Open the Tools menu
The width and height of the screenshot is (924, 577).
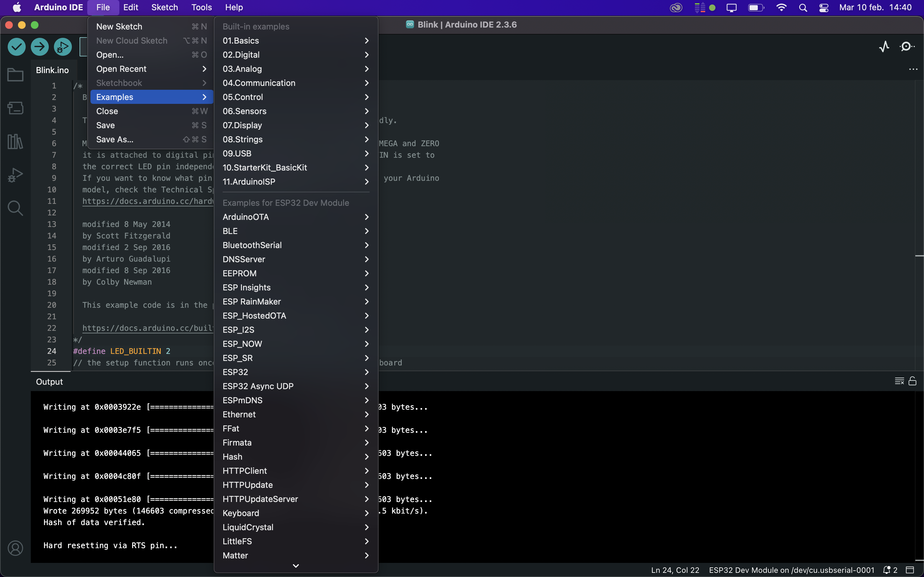pyautogui.click(x=201, y=7)
